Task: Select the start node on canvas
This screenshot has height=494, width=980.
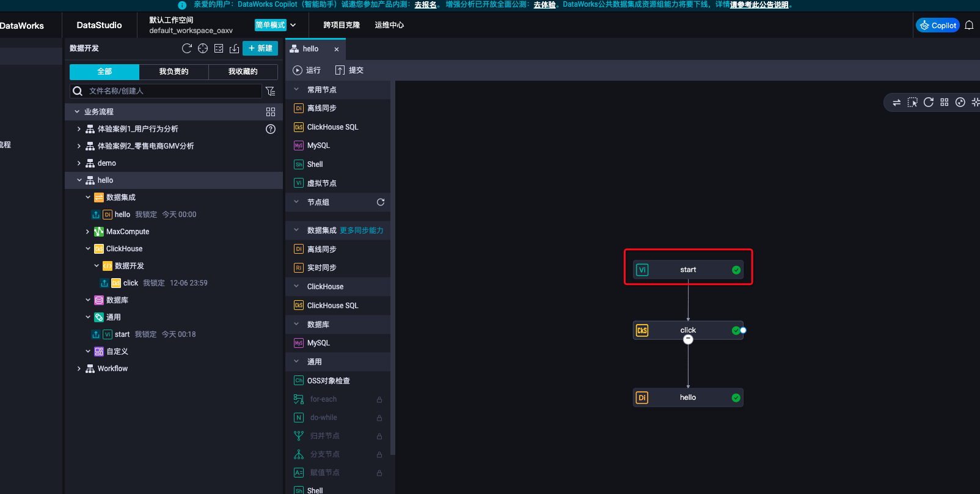Action: coord(688,270)
